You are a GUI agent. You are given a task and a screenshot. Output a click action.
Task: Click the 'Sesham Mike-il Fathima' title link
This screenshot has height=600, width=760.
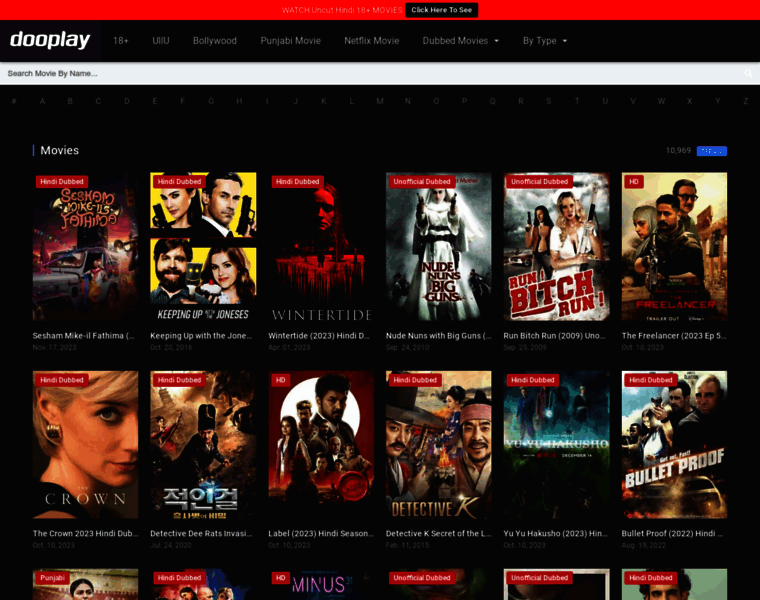[83, 335]
